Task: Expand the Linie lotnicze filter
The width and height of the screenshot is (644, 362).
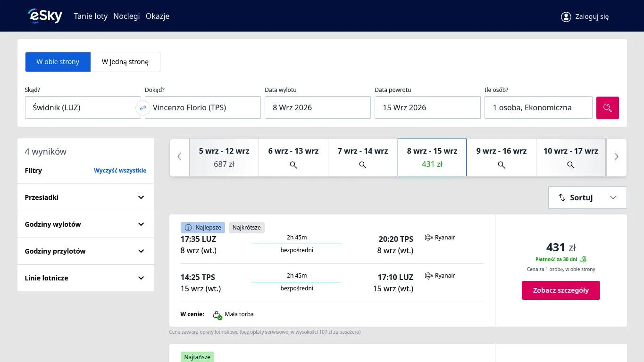Action: pyautogui.click(x=85, y=278)
